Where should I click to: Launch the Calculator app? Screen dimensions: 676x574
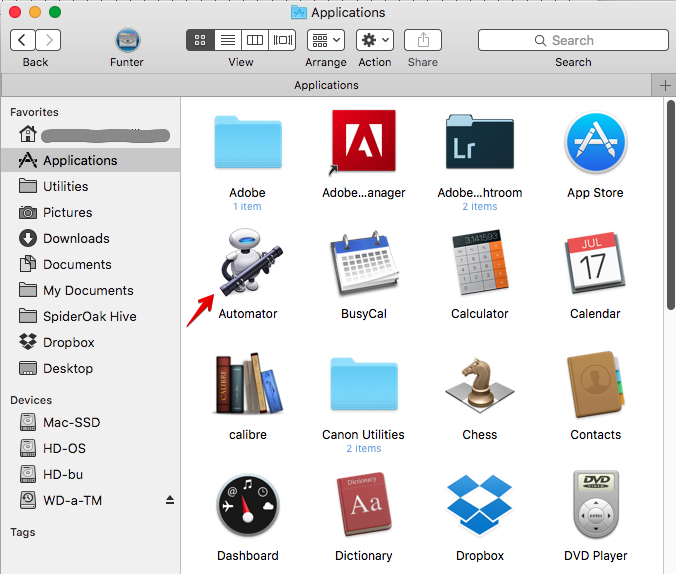pos(480,265)
